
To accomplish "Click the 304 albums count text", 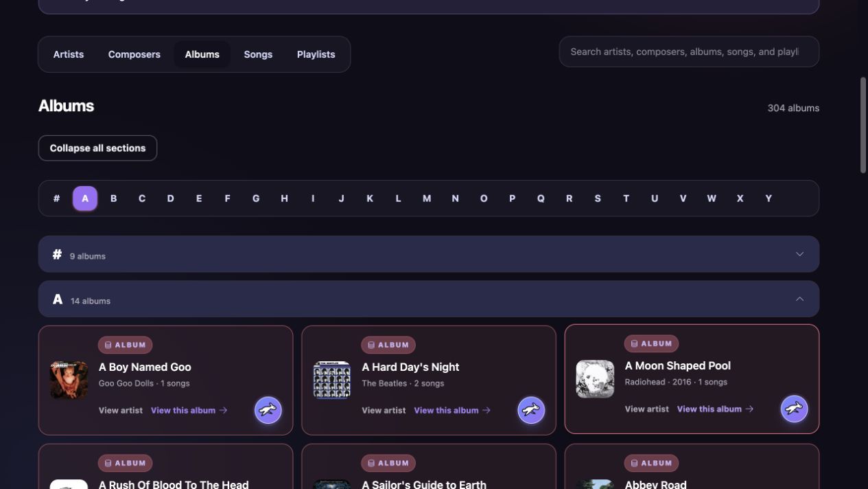I will coord(793,108).
